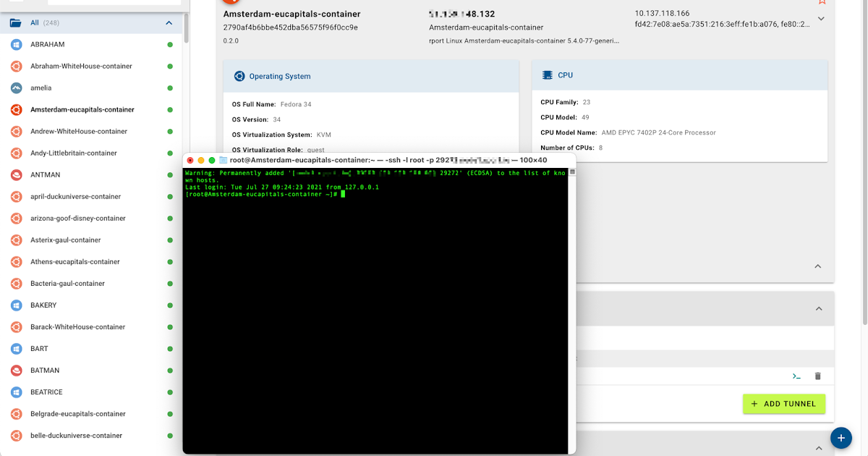Click the CPU panel icon
Screen dimensions: 868x456
pos(547,75)
